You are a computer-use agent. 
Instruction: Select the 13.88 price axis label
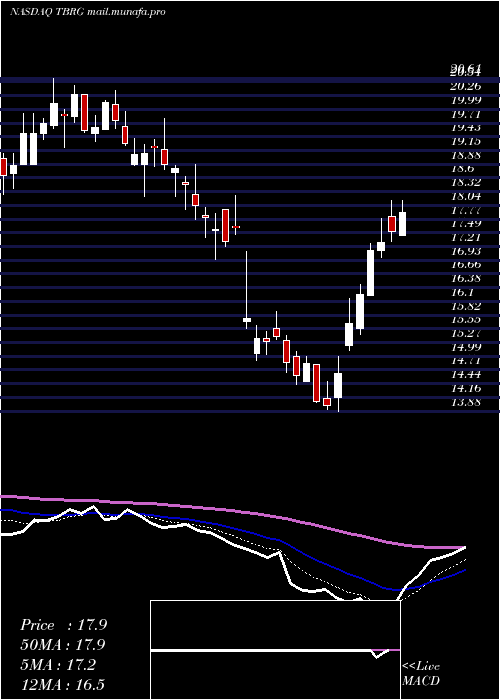pos(466,402)
